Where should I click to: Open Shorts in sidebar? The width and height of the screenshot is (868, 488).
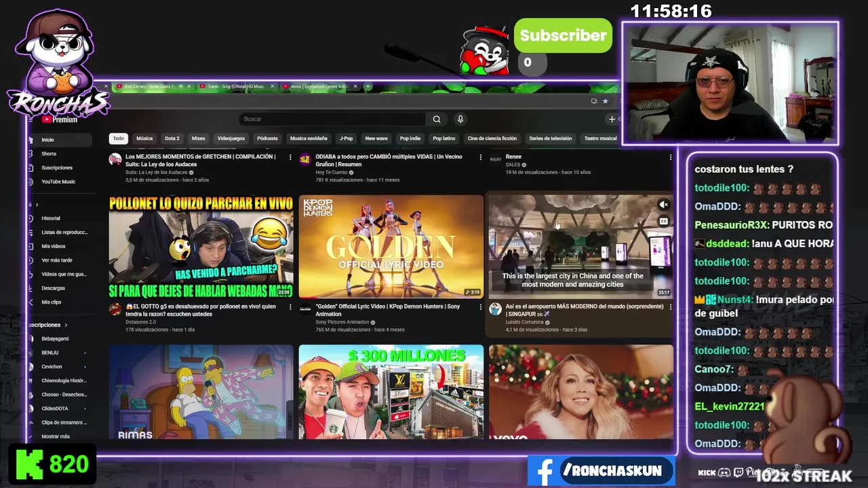pos(60,154)
